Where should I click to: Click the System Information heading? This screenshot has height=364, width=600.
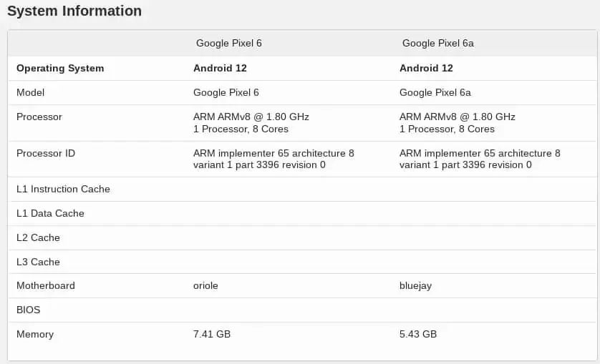74,11
